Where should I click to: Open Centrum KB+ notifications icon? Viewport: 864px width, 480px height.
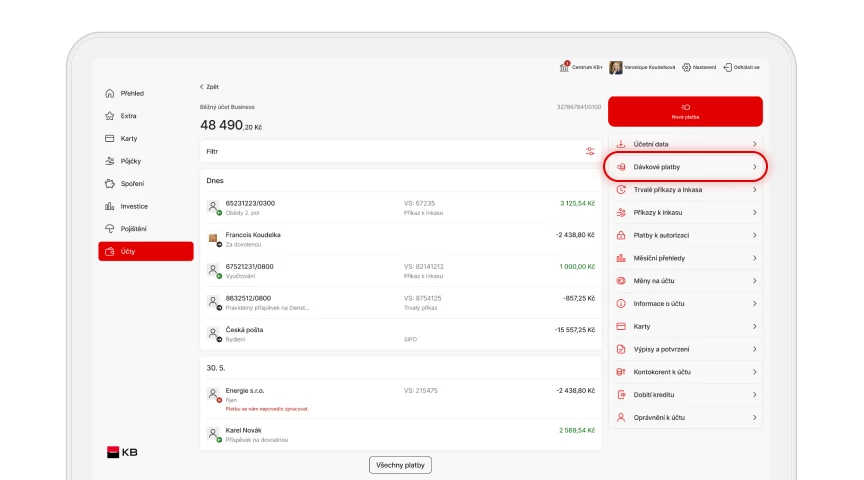(565, 67)
